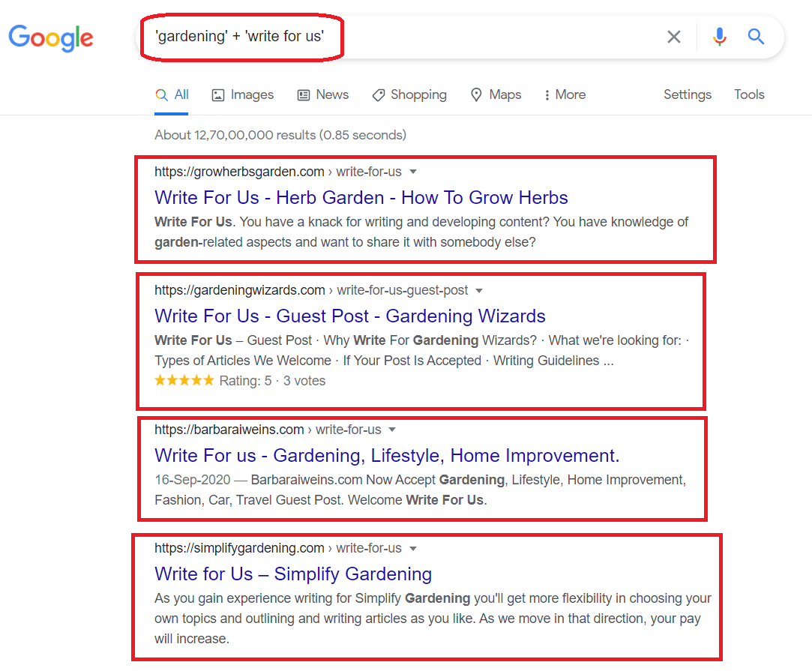The height and width of the screenshot is (671, 812).
Task: Click the gardeningwizards.com URL breadcrumb
Action: click(310, 290)
